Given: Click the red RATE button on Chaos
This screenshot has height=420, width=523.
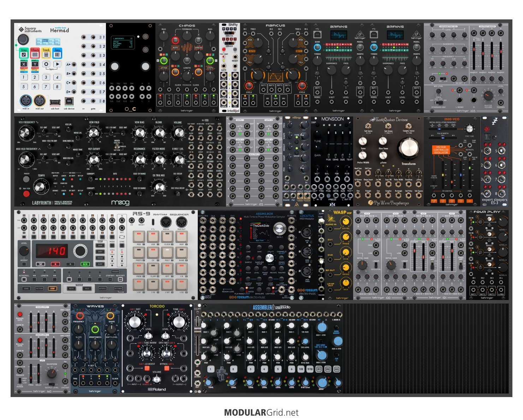Looking at the screenshot, I should [175, 40].
